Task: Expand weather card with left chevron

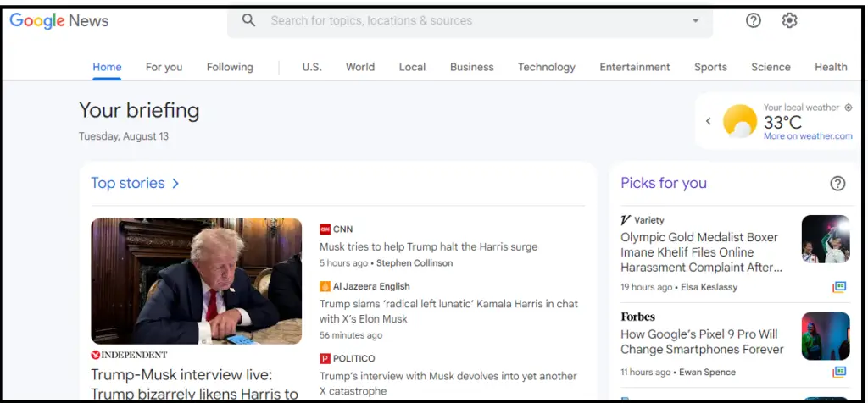Action: (709, 121)
